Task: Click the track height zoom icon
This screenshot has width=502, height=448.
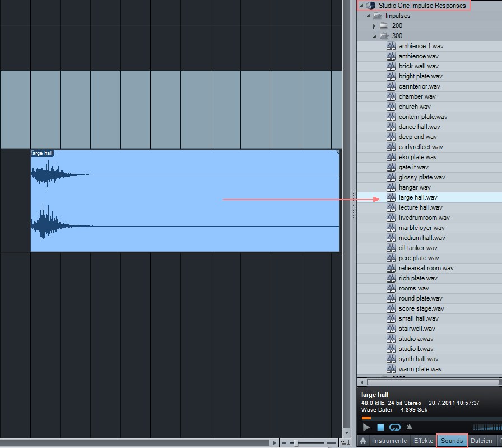Action: [x=346, y=443]
